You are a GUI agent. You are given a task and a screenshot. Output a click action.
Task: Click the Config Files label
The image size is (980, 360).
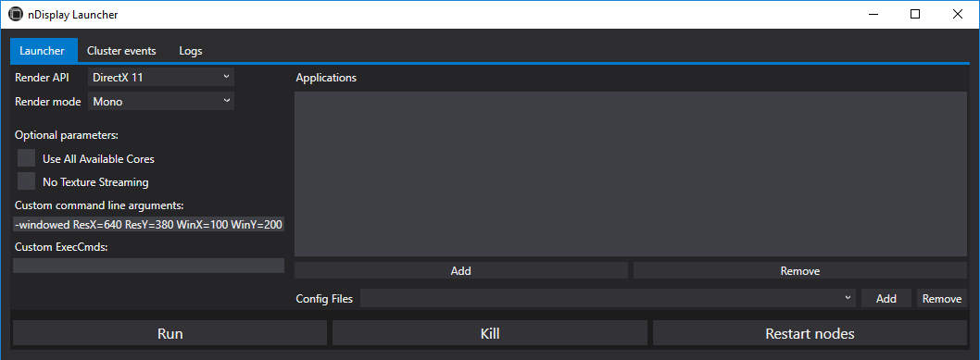pos(324,299)
